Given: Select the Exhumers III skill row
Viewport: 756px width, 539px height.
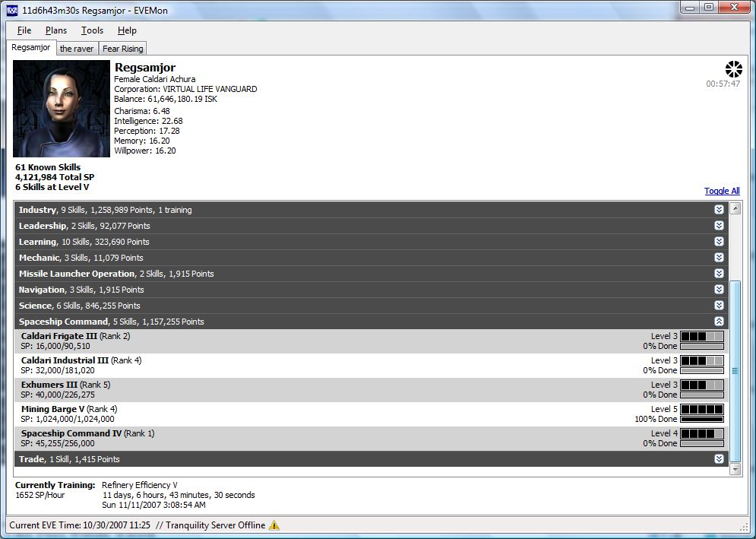Looking at the screenshot, I should tap(370, 390).
